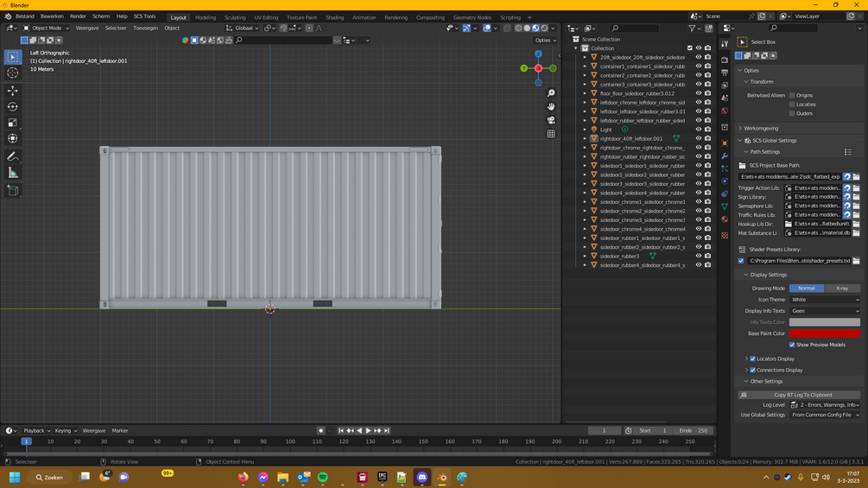
Task: Click Copy BT Log To Clipboard button
Action: click(x=803, y=395)
